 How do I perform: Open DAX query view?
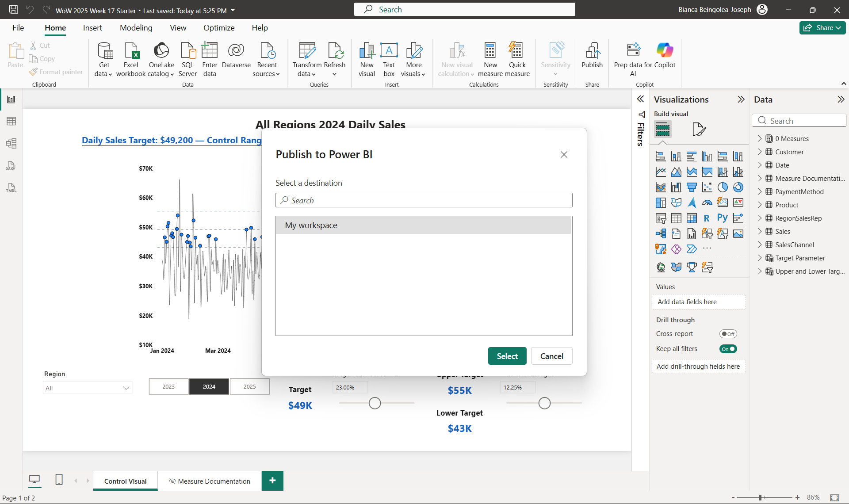[x=11, y=166]
